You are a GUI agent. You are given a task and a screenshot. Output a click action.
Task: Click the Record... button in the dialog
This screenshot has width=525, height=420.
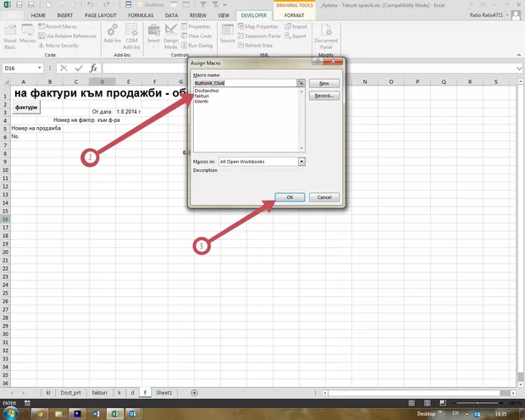click(x=323, y=96)
